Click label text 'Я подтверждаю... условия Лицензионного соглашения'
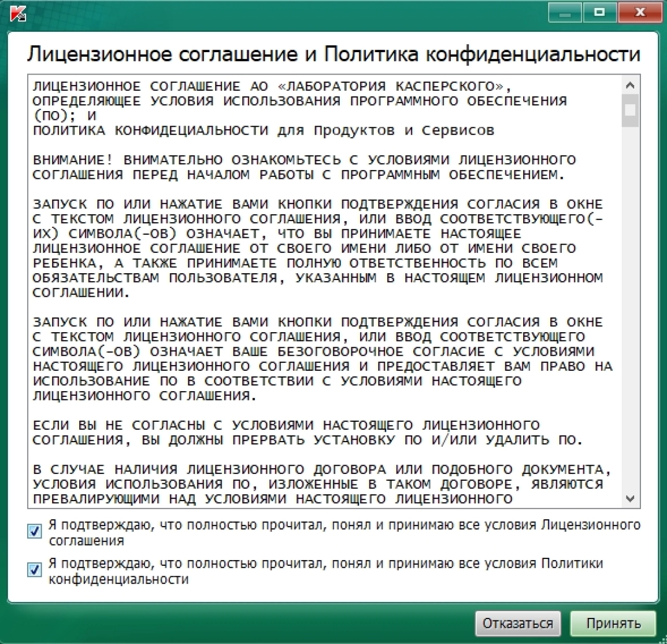This screenshot has width=667, height=644. click(x=344, y=532)
